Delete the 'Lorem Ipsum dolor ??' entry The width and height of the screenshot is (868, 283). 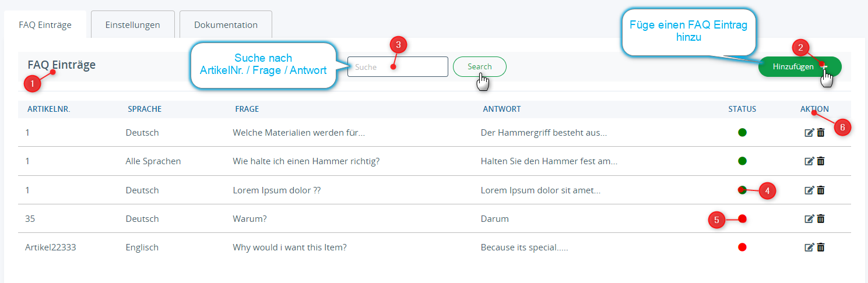click(x=821, y=190)
